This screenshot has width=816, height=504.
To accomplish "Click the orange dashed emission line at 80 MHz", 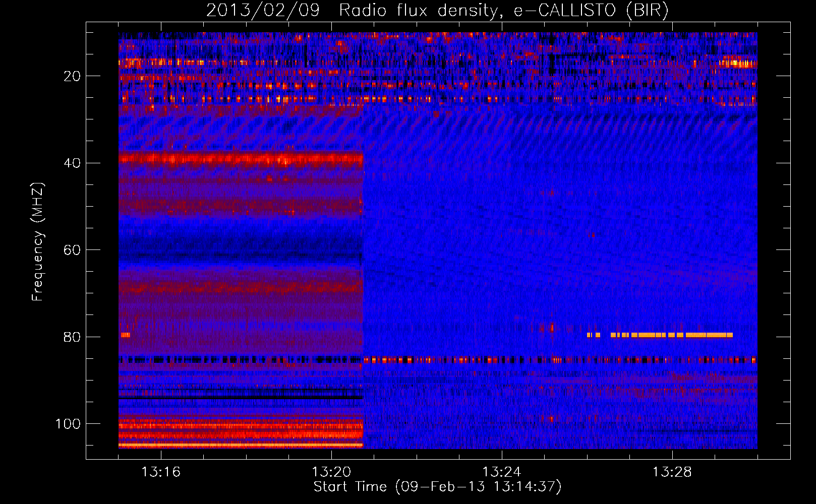I will coord(660,335).
